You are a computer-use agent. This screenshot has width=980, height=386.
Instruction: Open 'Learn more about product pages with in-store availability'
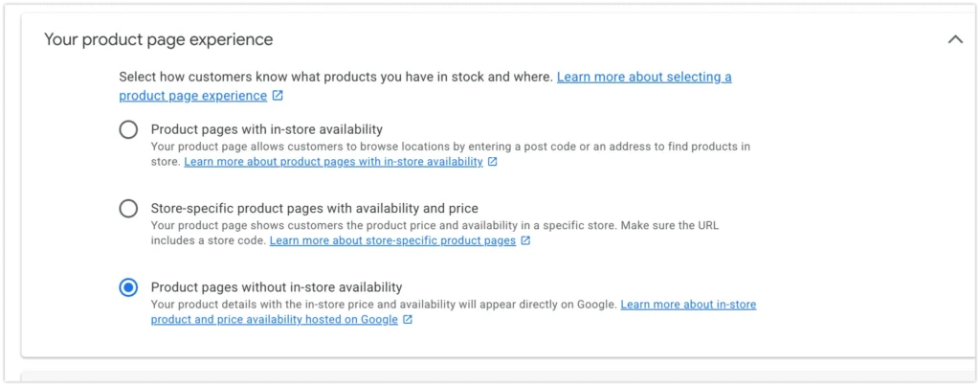333,162
